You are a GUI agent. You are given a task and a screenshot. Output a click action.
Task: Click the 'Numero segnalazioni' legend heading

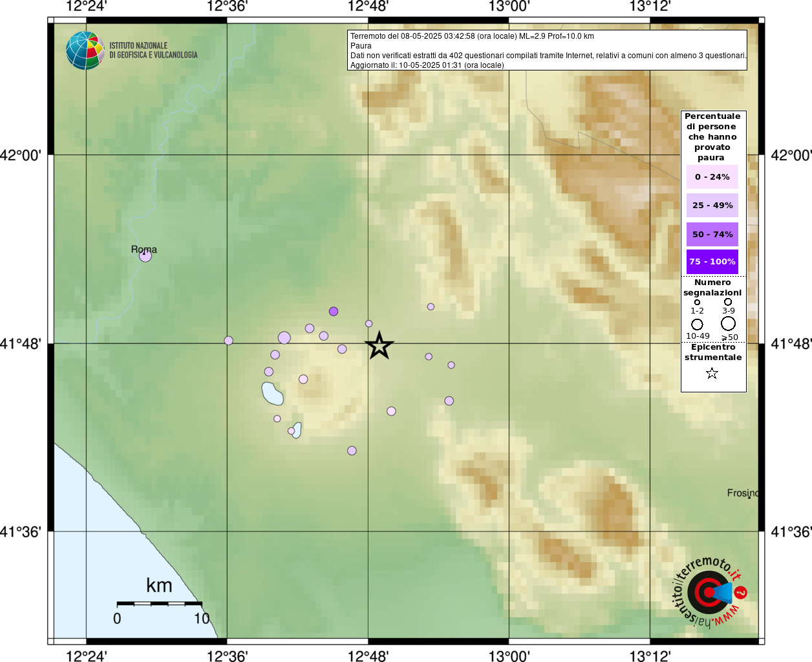(x=712, y=288)
